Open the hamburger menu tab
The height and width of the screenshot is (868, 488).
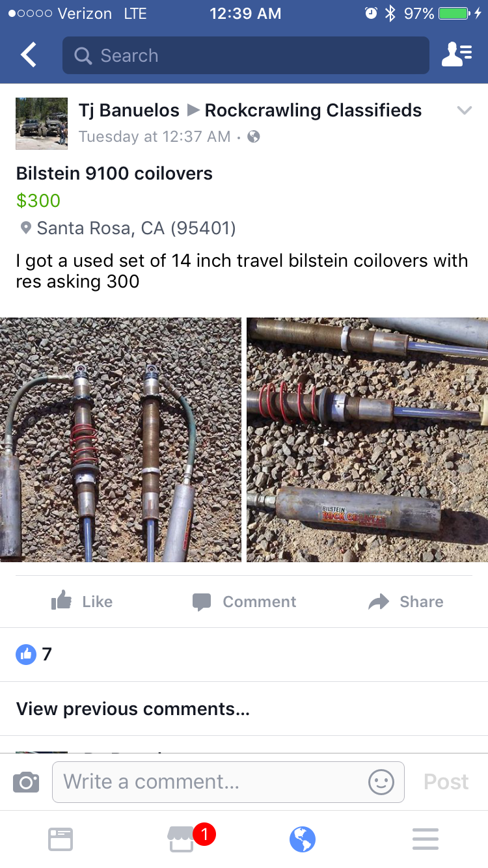(426, 839)
